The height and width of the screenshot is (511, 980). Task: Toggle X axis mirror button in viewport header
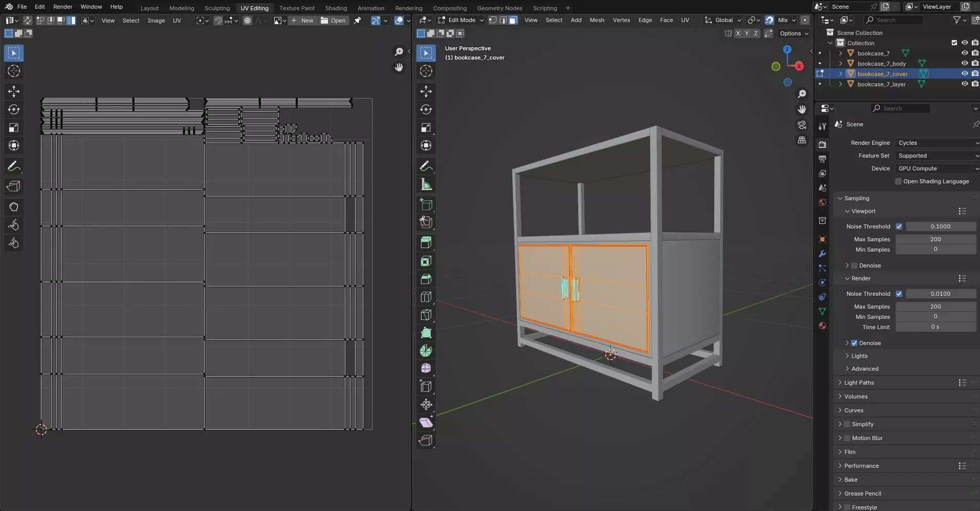point(738,33)
